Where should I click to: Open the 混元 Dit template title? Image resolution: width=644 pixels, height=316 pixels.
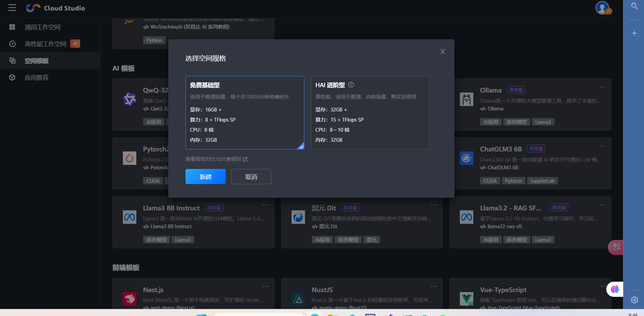pyautogui.click(x=324, y=208)
